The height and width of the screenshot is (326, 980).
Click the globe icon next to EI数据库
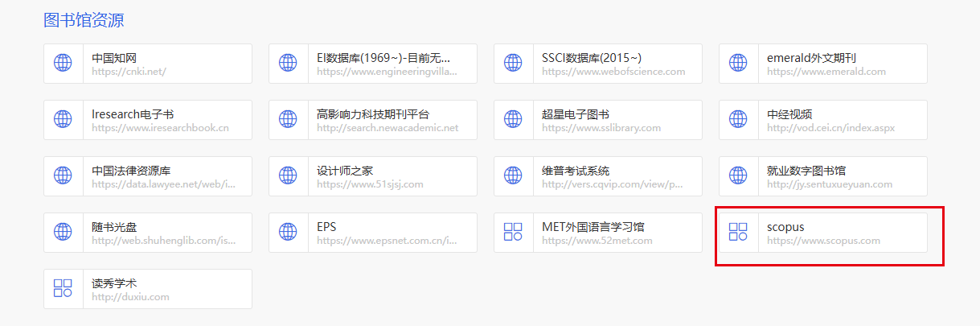pyautogui.click(x=288, y=64)
